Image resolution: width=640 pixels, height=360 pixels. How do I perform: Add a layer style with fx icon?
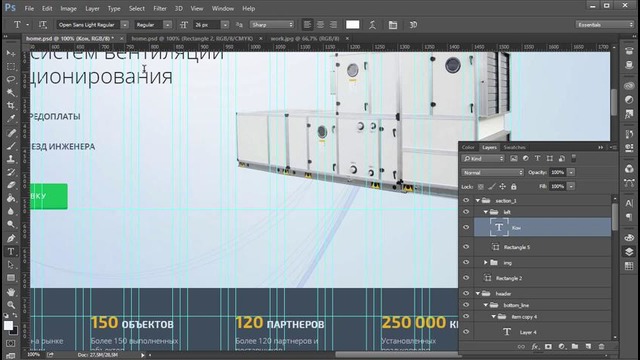point(535,346)
